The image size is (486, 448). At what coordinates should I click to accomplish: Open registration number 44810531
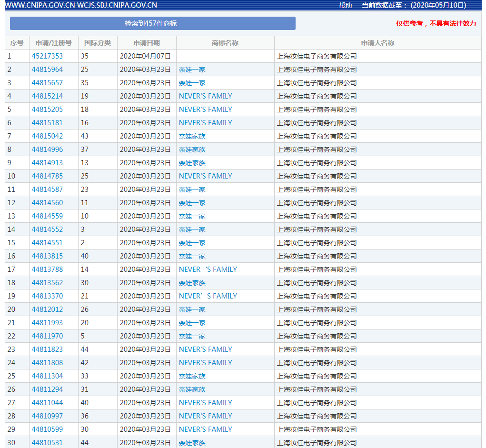47,443
